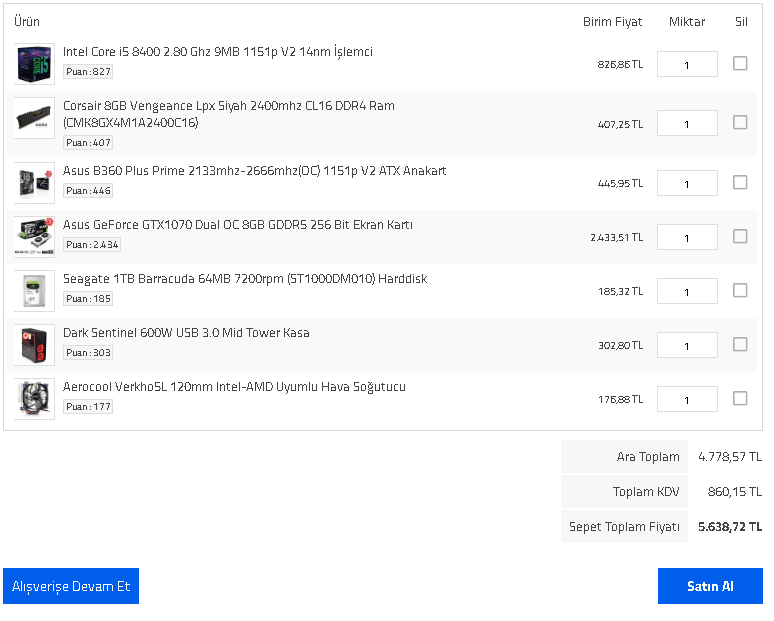Check the Sil box for Corsair RAM
The height and width of the screenshot is (621, 774).
[x=740, y=122]
